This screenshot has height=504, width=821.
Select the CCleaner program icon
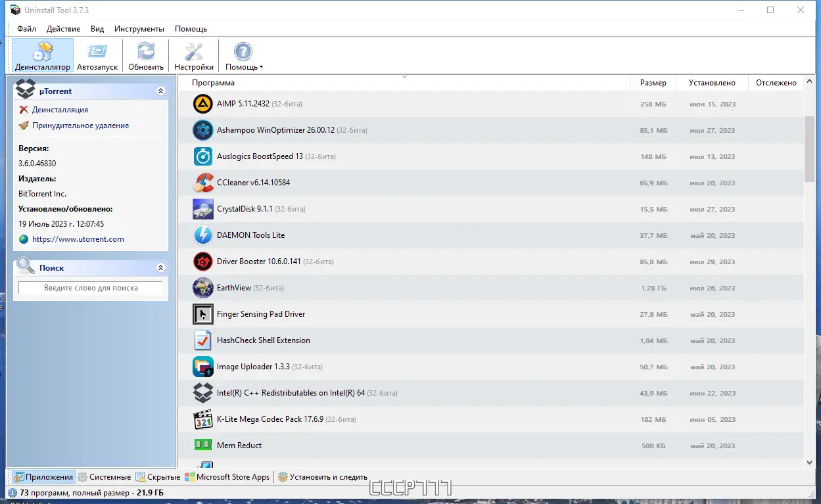click(202, 183)
